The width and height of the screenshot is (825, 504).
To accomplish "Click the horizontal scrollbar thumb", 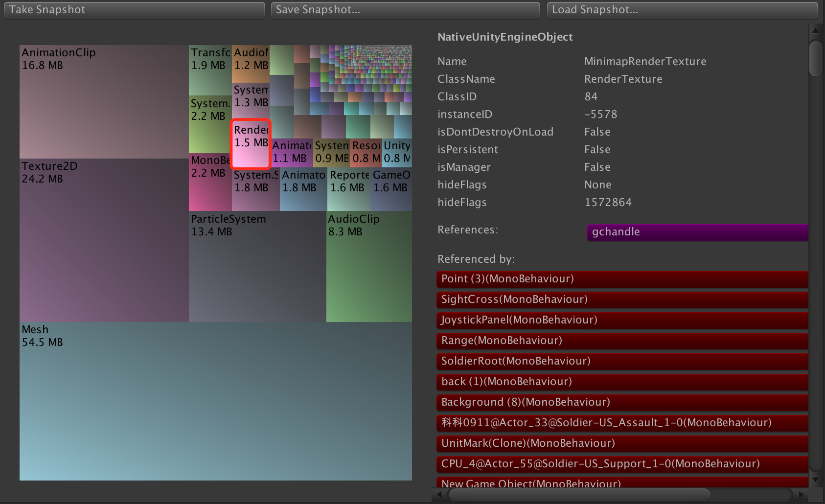I will click(579, 495).
